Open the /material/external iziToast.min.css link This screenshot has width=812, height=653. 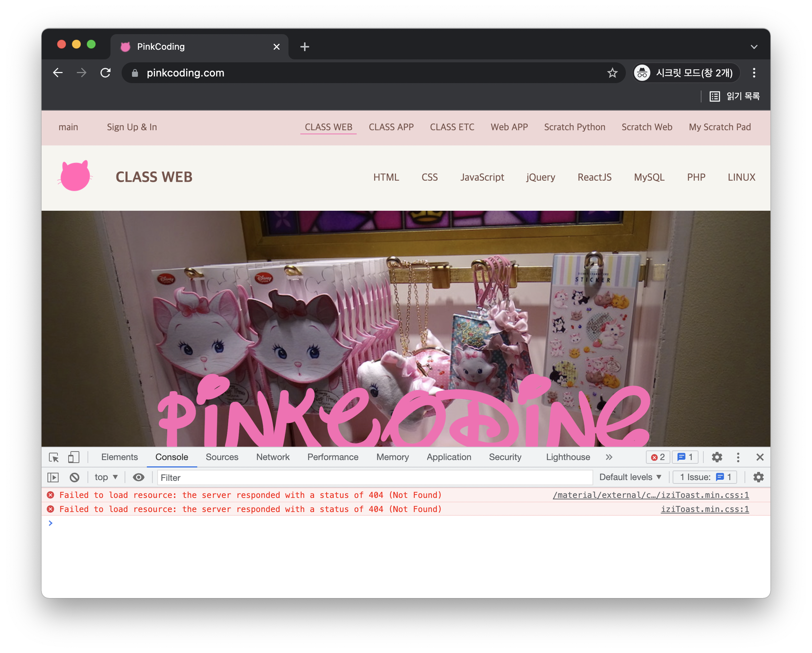[650, 495]
